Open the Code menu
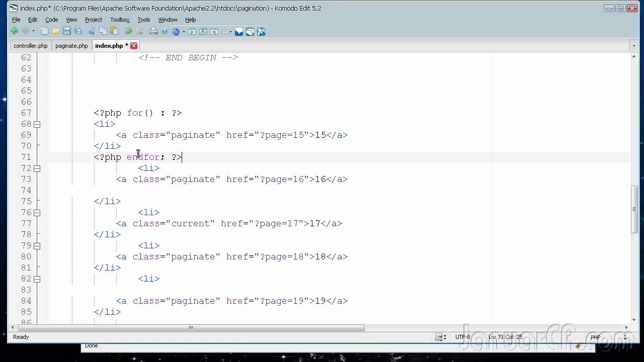The image size is (644, 362). [52, 20]
